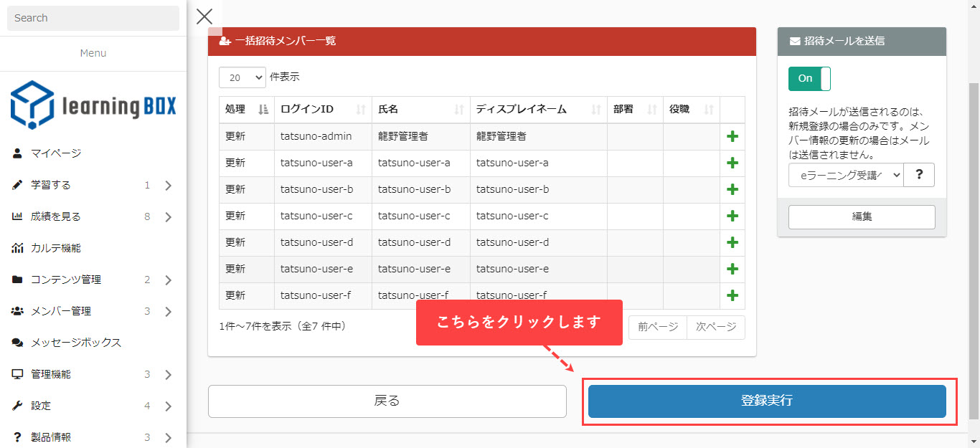Click the question mark help button
Viewport: 980px width, 448px height.
click(x=919, y=175)
